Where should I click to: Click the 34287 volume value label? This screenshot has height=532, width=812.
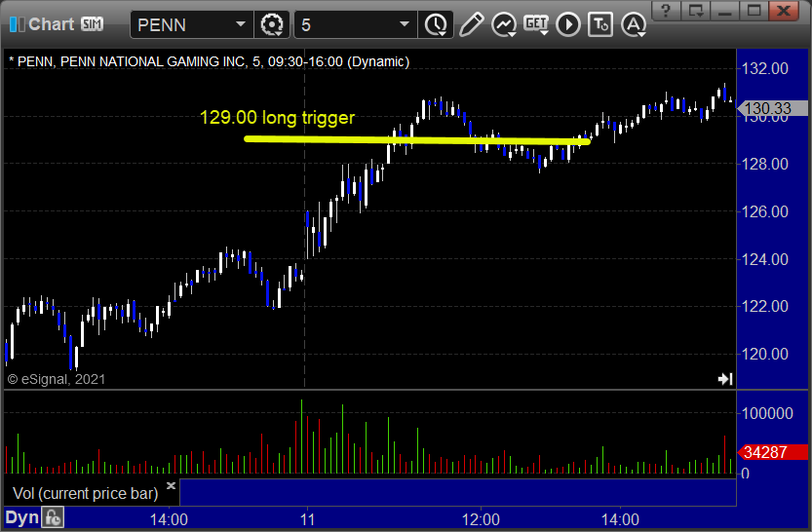tap(772, 452)
